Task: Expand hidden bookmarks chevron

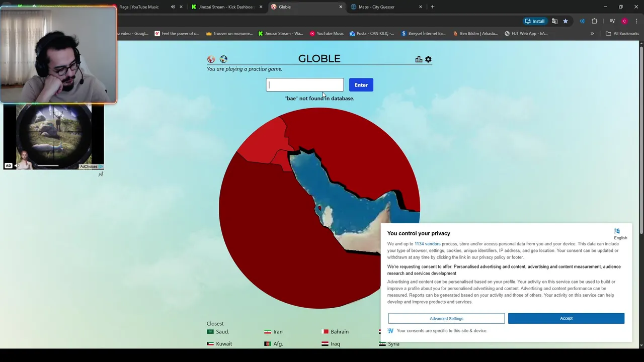Action: pos(592,34)
